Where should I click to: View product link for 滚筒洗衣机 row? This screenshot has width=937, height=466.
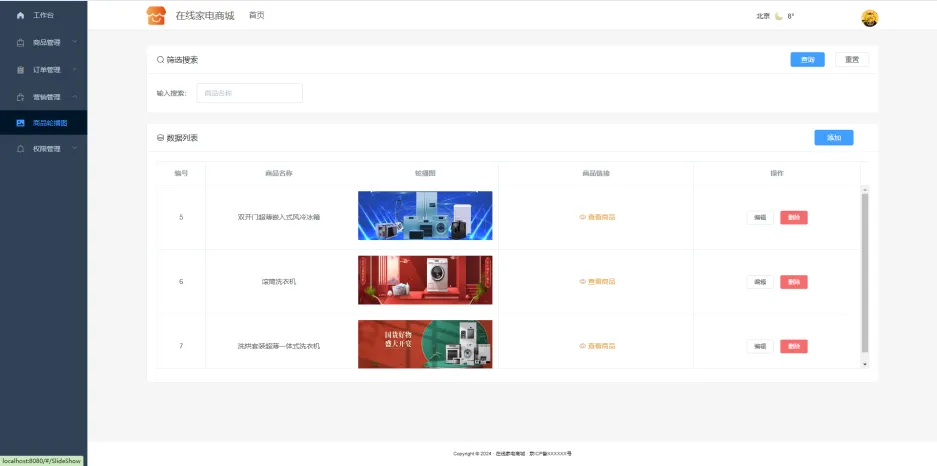(x=597, y=281)
